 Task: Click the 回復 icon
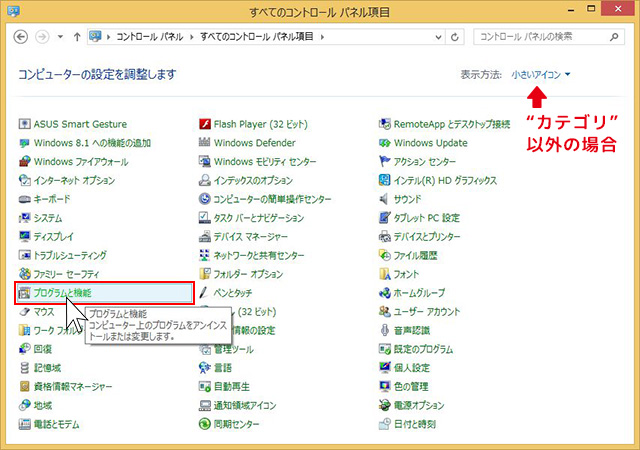pos(24,349)
